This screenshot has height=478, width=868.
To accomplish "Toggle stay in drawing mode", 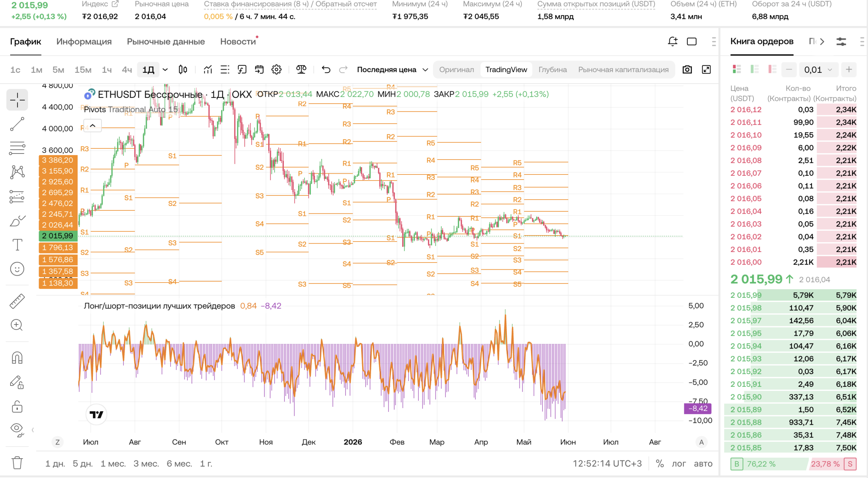I will click(x=17, y=382).
